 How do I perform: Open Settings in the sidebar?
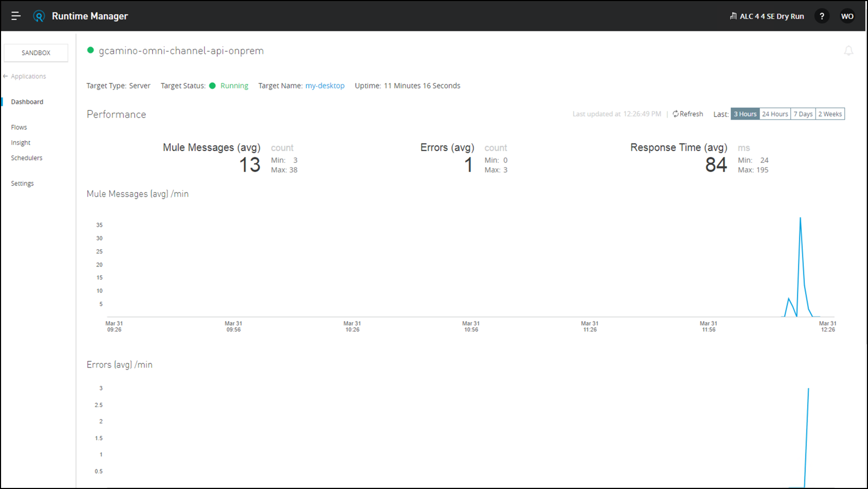(22, 184)
